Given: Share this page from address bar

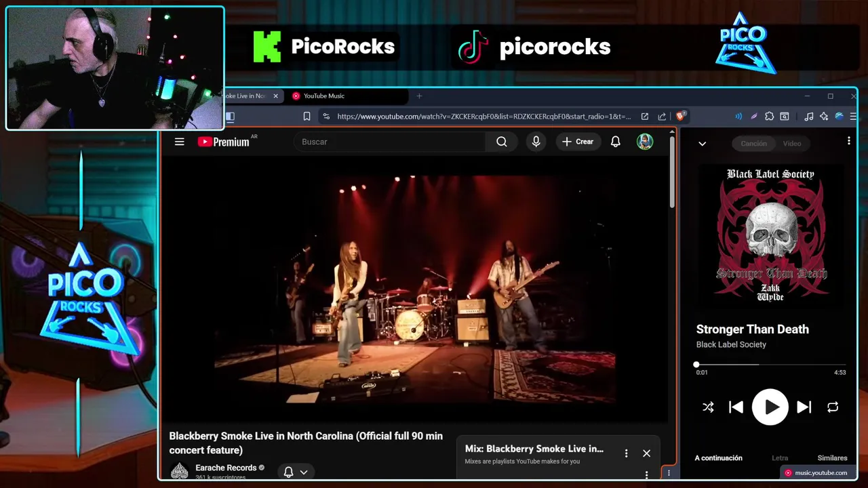Looking at the screenshot, I should pos(662,117).
